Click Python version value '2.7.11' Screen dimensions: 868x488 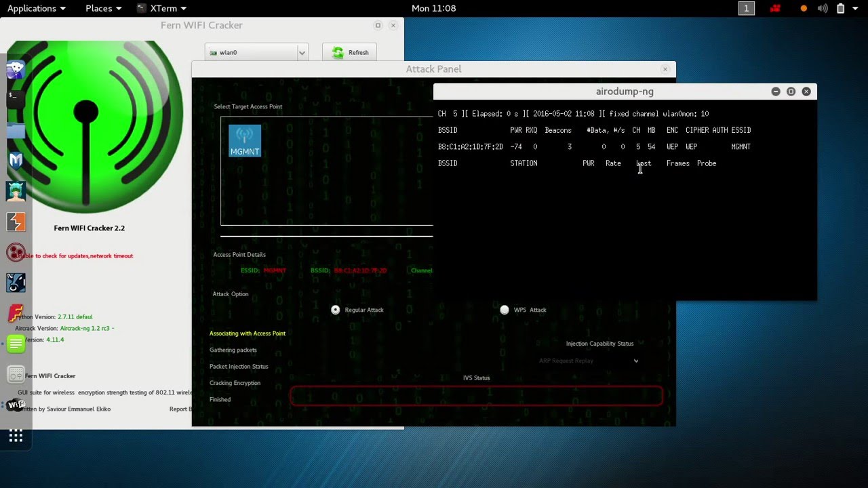(66, 317)
